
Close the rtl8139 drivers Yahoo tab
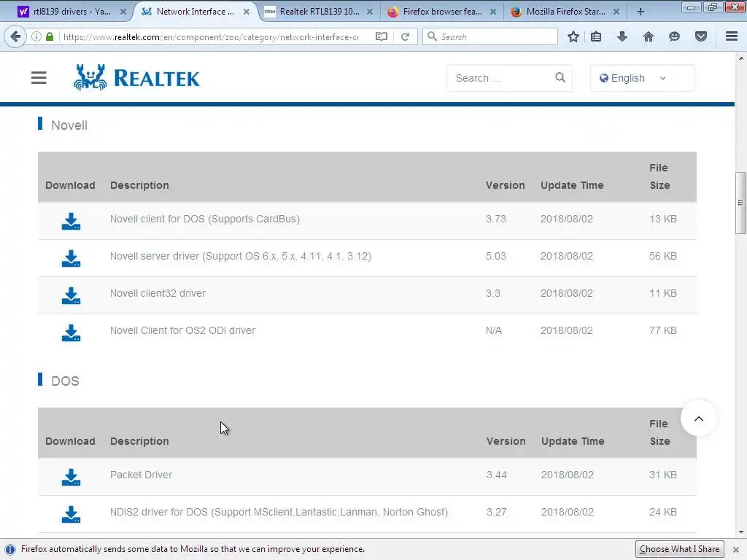(123, 12)
